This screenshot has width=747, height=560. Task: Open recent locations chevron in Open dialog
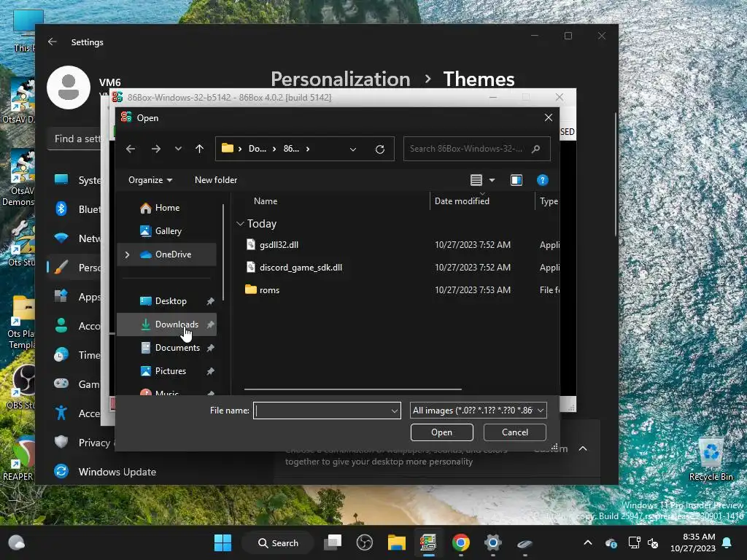178,149
